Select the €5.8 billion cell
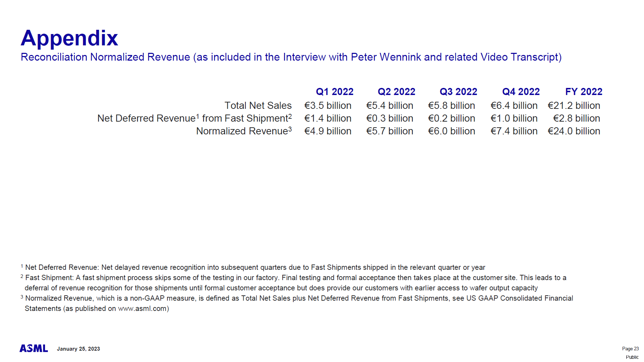 (451, 106)
